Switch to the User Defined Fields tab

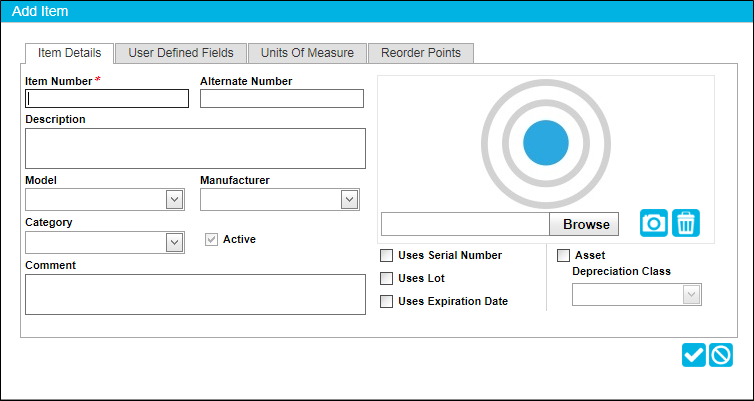pyautogui.click(x=181, y=53)
